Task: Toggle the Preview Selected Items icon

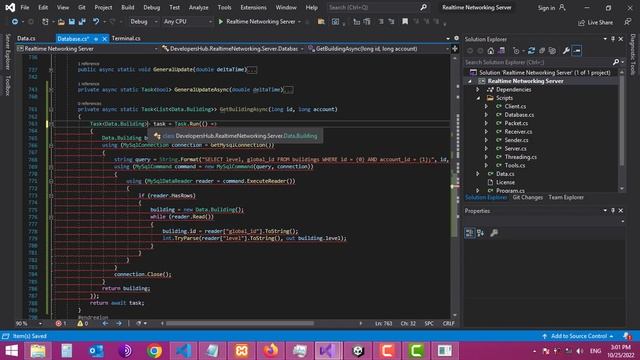Action: tap(577, 51)
